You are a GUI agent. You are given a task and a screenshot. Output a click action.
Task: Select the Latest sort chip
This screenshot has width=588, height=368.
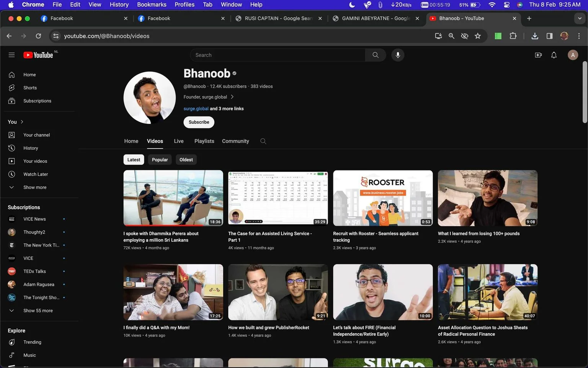coord(134,159)
